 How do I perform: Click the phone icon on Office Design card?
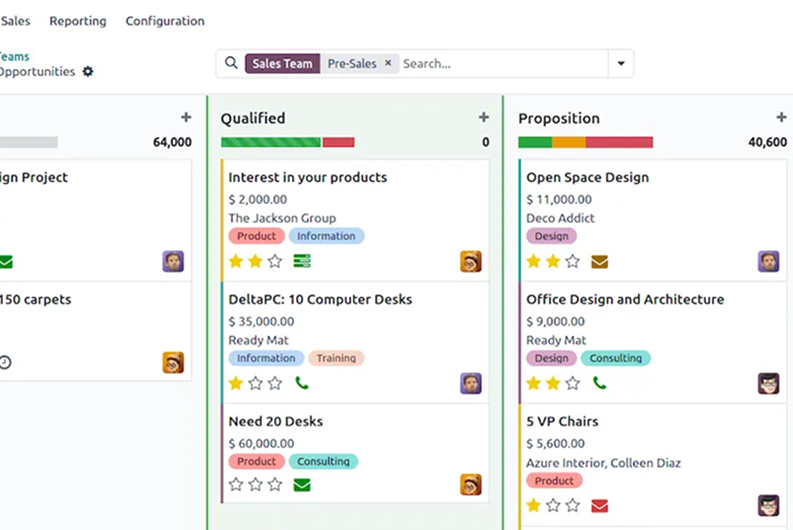pyautogui.click(x=600, y=383)
